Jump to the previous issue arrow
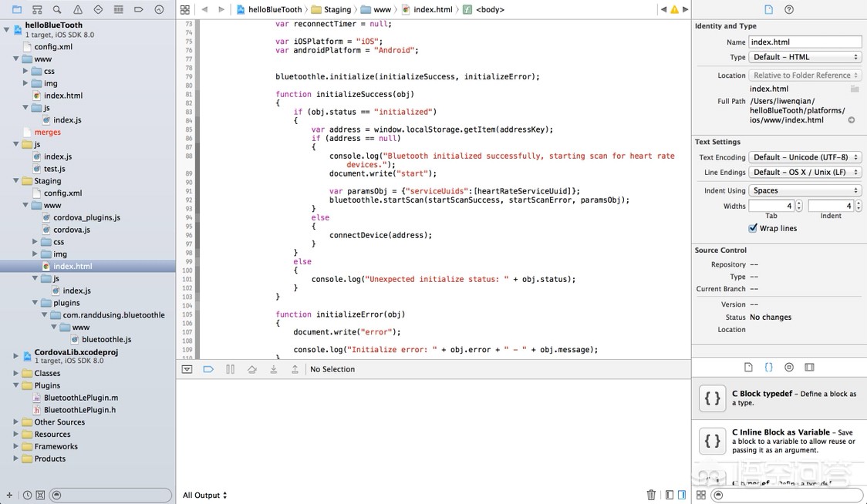The height and width of the screenshot is (504, 867). 664,9
